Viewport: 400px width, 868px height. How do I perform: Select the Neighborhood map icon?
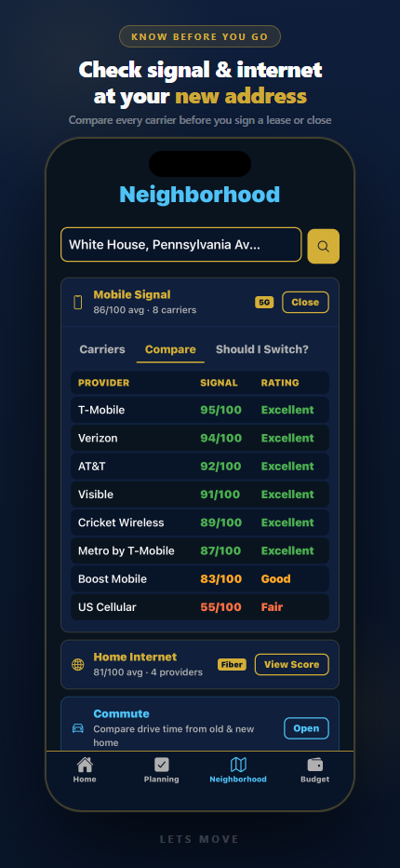pos(238,765)
